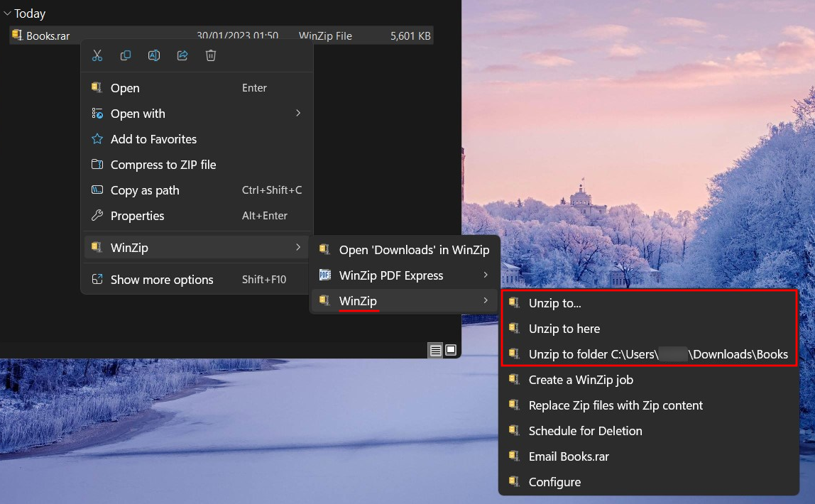Expand the Open with submenu arrow
This screenshot has width=815, height=504.
coord(298,114)
